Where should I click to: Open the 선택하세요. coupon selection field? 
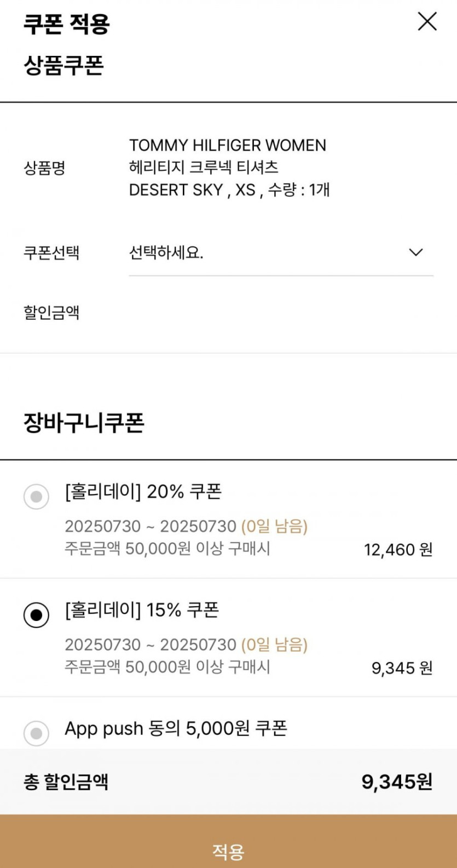pyautogui.click(x=263, y=253)
